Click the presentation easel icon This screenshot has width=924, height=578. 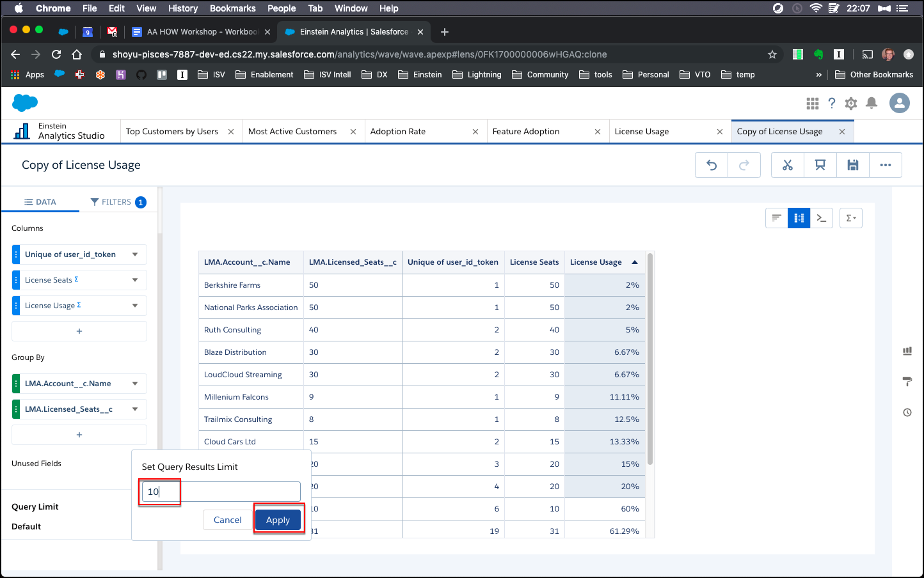click(820, 165)
